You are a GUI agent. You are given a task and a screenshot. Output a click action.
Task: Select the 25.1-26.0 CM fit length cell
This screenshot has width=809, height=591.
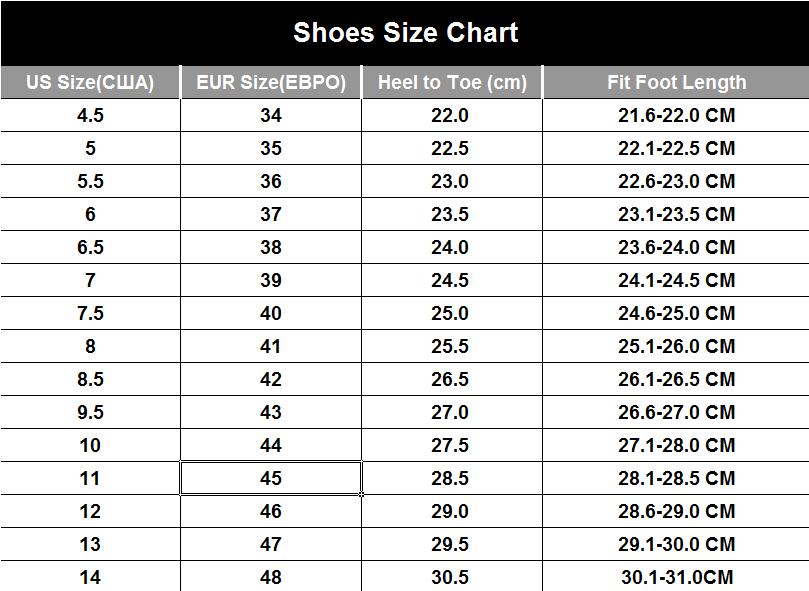click(x=676, y=346)
